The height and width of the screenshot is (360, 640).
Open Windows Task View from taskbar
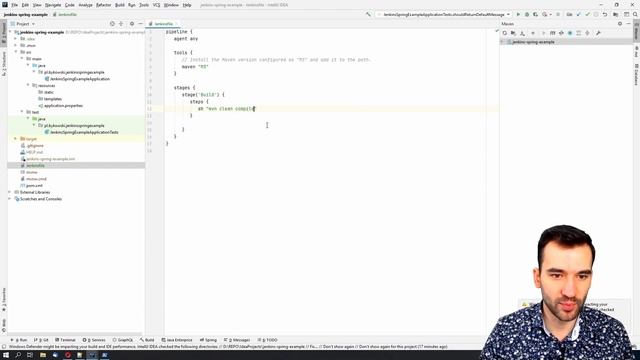pos(30,355)
